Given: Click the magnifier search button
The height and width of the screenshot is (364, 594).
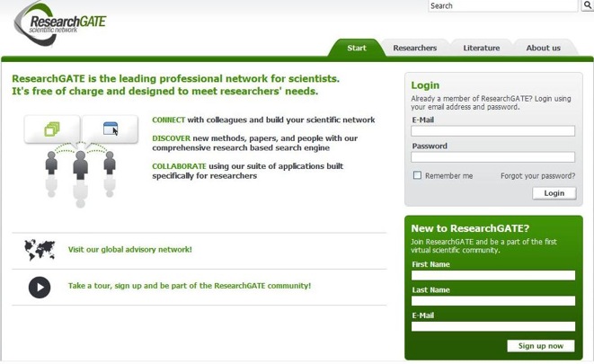Looking at the screenshot, I should click(588, 6).
